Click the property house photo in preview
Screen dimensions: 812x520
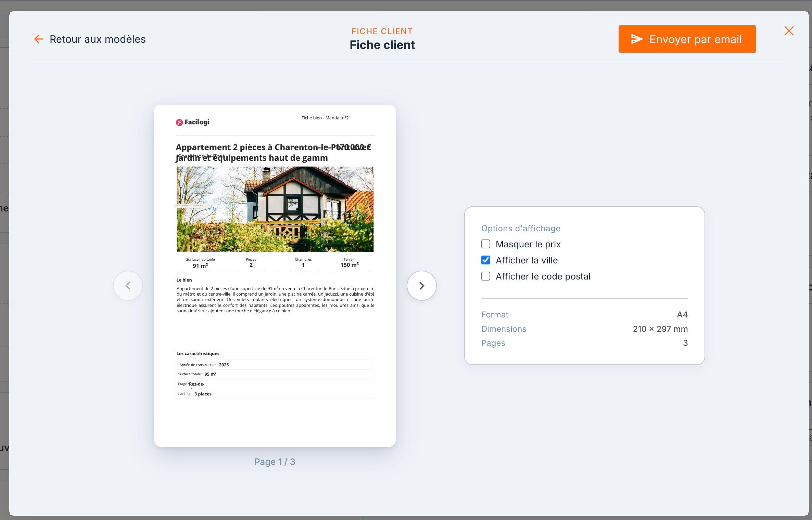click(x=275, y=209)
